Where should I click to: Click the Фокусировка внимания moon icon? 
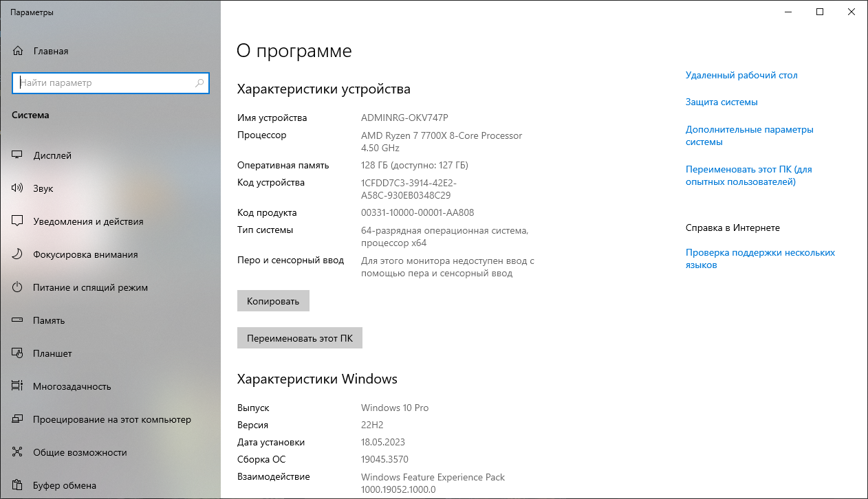18,254
